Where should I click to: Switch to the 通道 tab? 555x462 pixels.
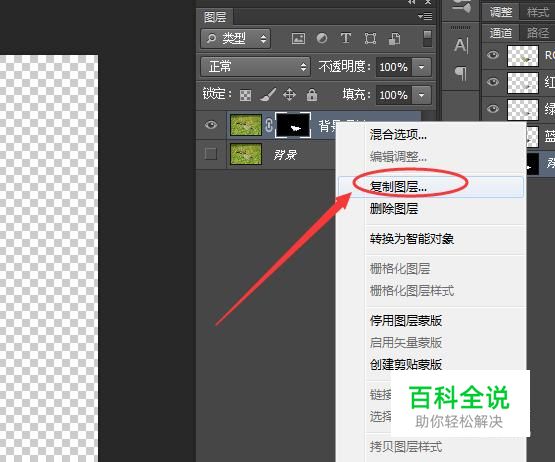500,33
